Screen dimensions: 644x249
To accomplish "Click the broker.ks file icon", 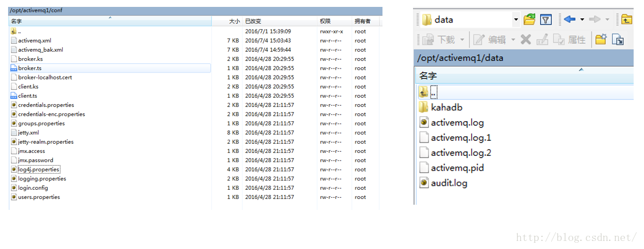I will 14,59.
